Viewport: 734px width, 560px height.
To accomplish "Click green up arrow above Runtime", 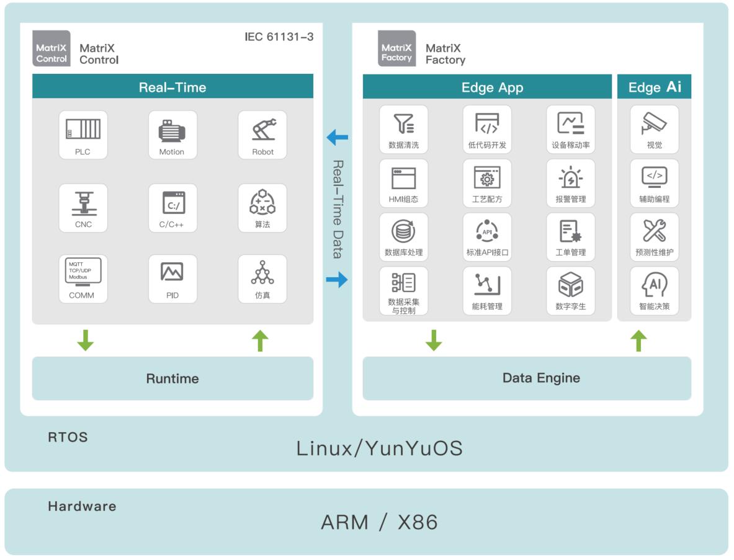I will (x=260, y=340).
